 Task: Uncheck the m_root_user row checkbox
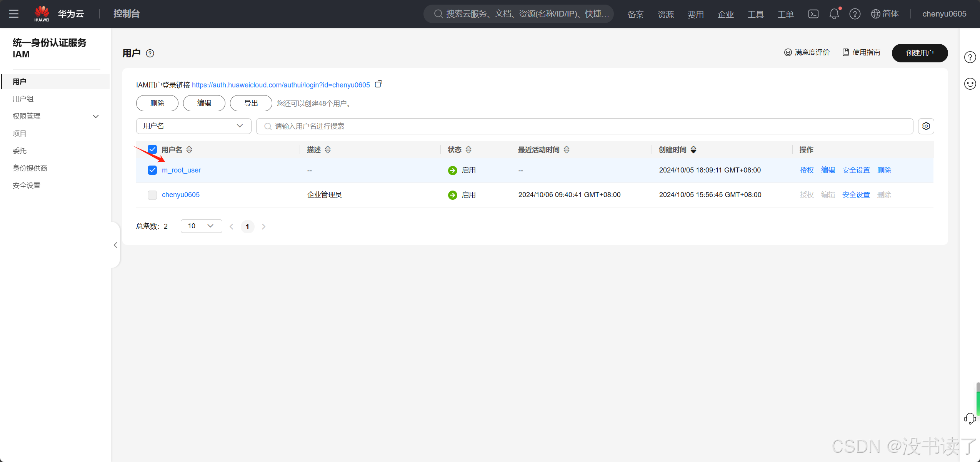tap(152, 170)
